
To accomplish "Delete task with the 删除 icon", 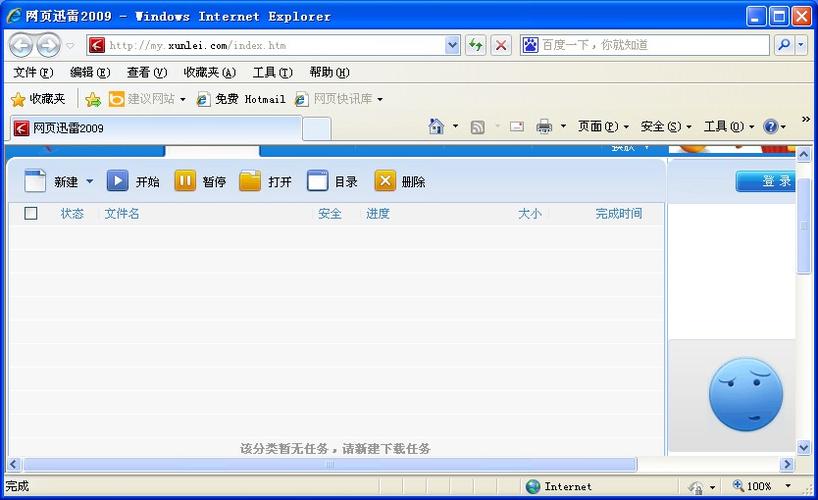I will pos(385,181).
